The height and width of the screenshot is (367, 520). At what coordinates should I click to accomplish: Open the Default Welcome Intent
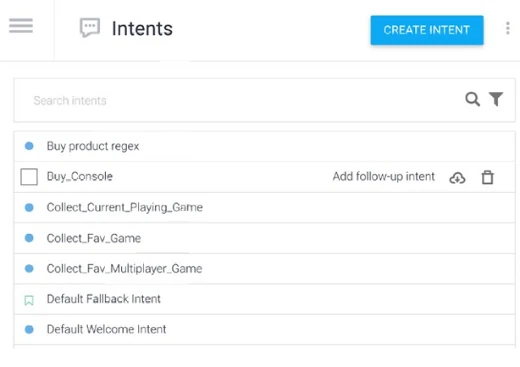click(x=106, y=329)
